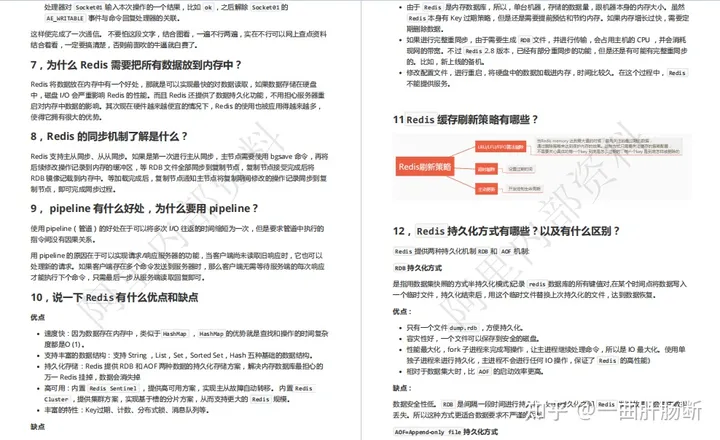Click the bullet starting "高可用：内置 Redis Sentinel"
This screenshot has height=440, width=720.
coord(180,394)
